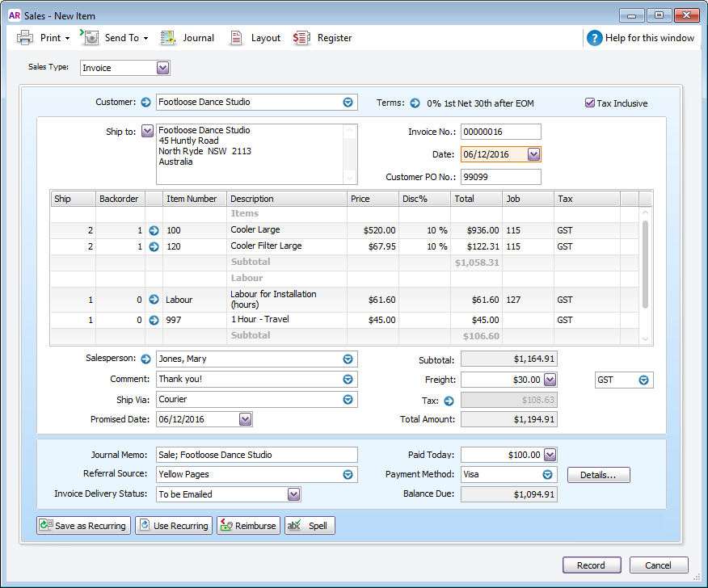Viewport: 708px width, 588px height.
Task: Click the Journal toolbar label
Action: (198, 38)
